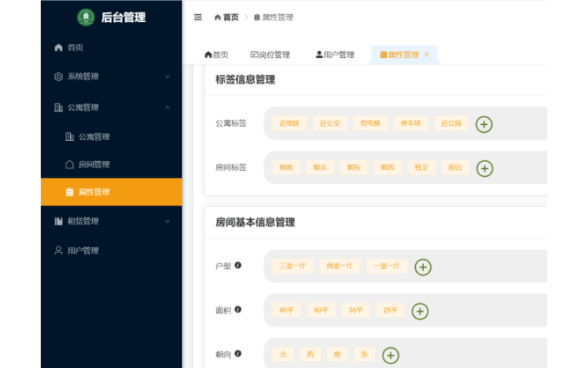Click the 南 orientation tag
The width and height of the screenshot is (588, 368).
(x=337, y=354)
